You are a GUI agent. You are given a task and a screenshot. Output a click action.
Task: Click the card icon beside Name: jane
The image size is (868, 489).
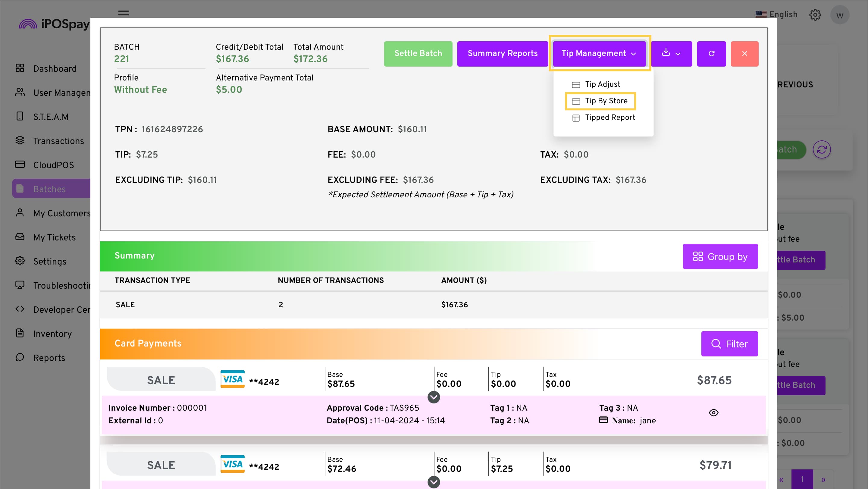click(x=603, y=420)
